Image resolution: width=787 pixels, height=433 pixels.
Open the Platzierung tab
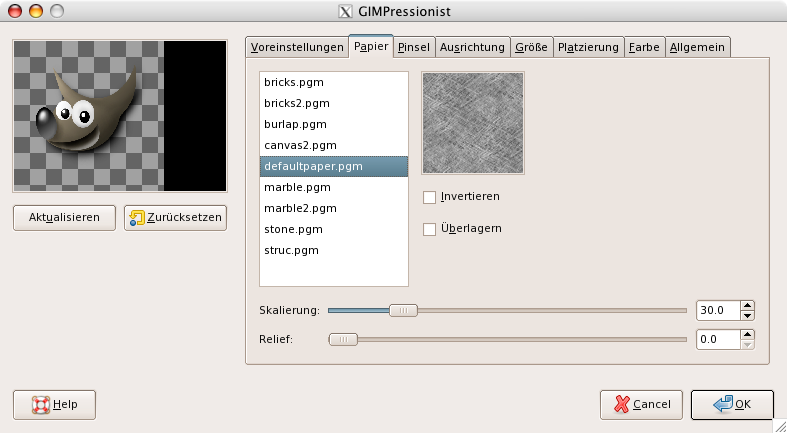coord(588,47)
